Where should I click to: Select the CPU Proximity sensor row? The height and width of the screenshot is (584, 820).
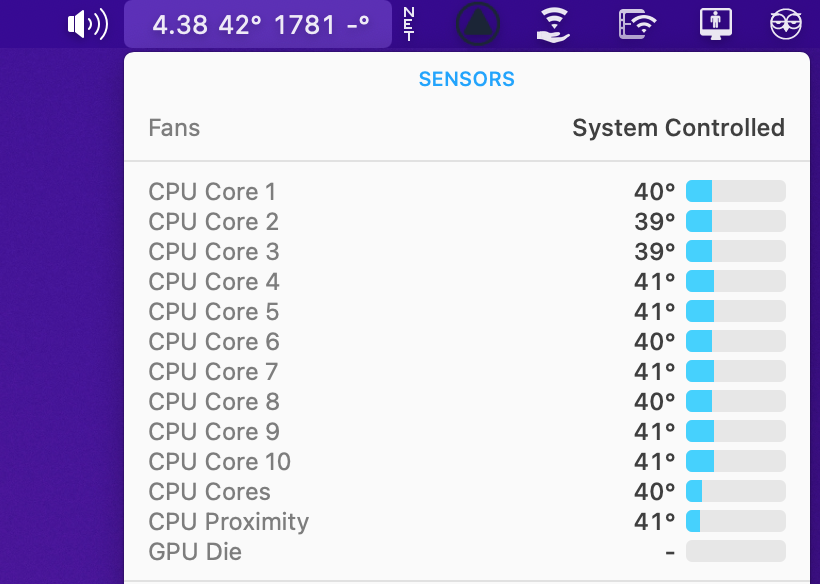pos(466,521)
